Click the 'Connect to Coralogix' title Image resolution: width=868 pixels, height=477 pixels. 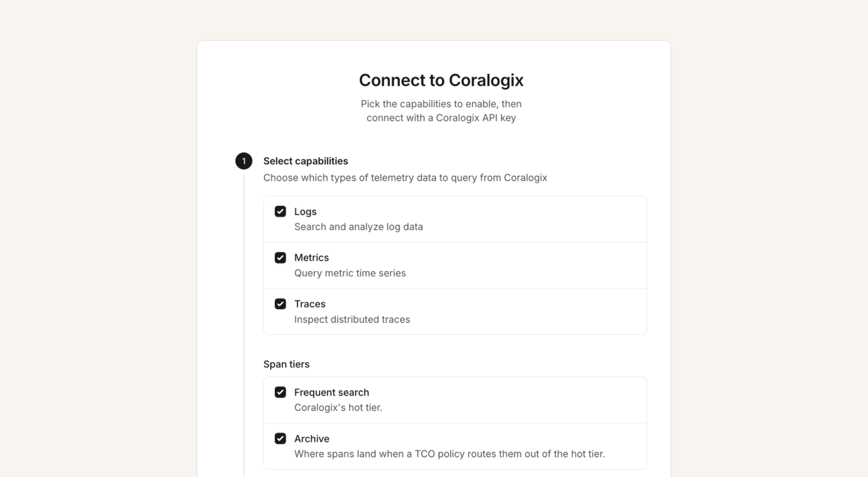tap(441, 80)
